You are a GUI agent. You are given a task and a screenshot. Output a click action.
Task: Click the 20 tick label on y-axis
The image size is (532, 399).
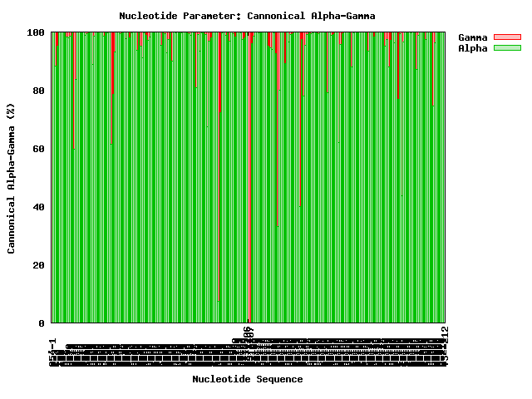(x=38, y=265)
